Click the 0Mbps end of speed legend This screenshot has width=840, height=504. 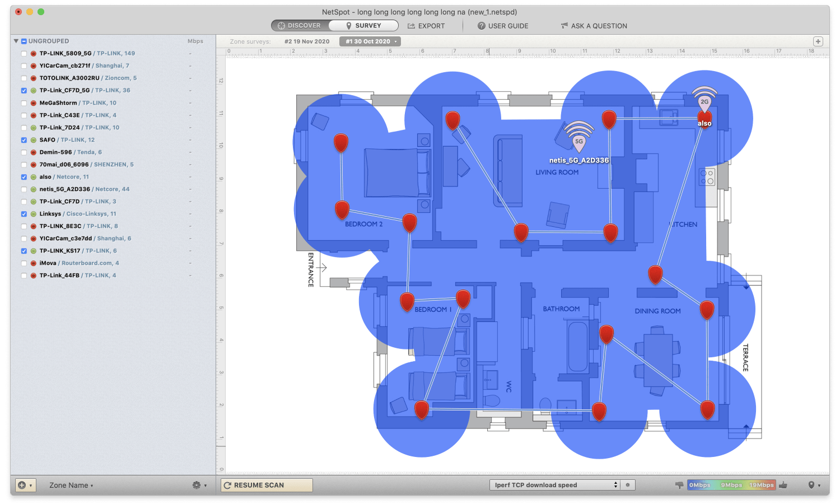(x=699, y=485)
